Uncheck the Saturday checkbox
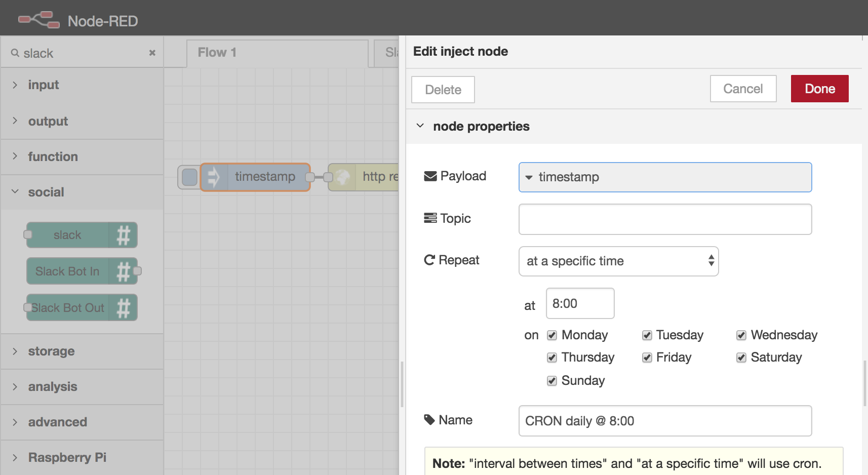The image size is (868, 475). click(741, 358)
